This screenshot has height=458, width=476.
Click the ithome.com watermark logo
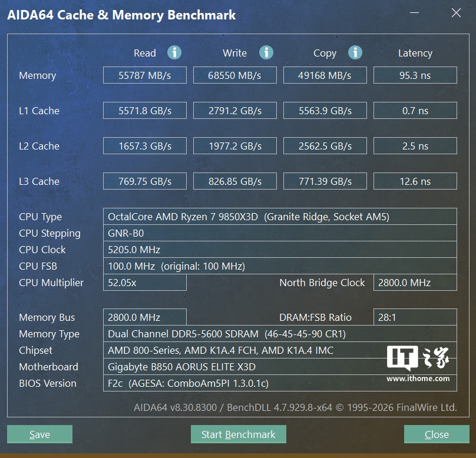point(418,363)
